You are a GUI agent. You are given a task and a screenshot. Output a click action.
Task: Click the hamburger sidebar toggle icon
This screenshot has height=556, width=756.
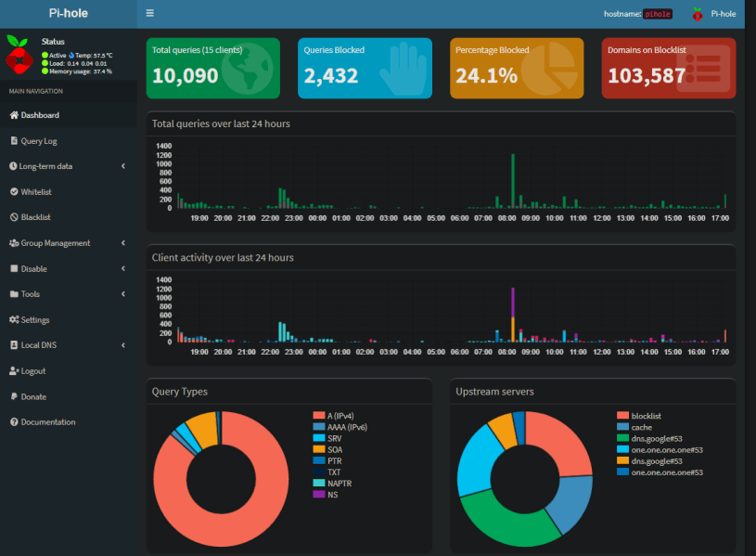pos(150,14)
